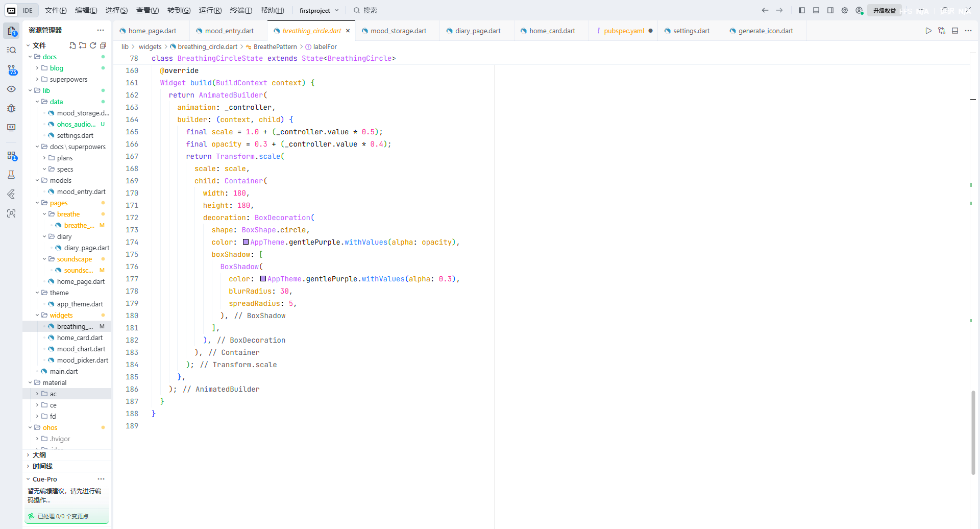This screenshot has height=529, width=980.
Task: Expand the 大纲 outline section
Action: coord(39,455)
